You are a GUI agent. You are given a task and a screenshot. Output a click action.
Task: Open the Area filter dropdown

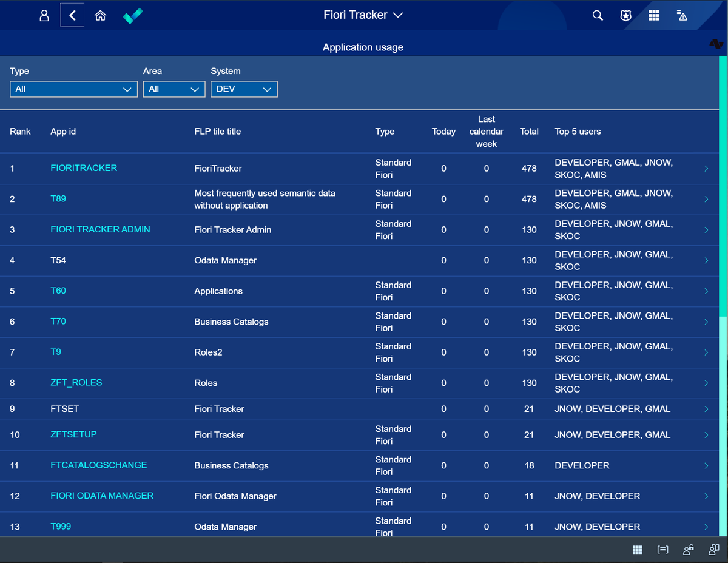click(174, 89)
